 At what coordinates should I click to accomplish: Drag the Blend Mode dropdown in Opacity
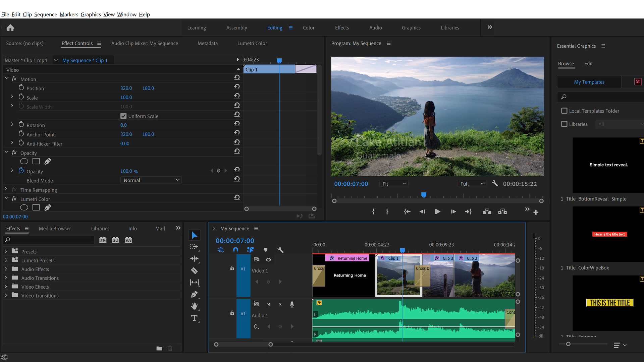150,180
